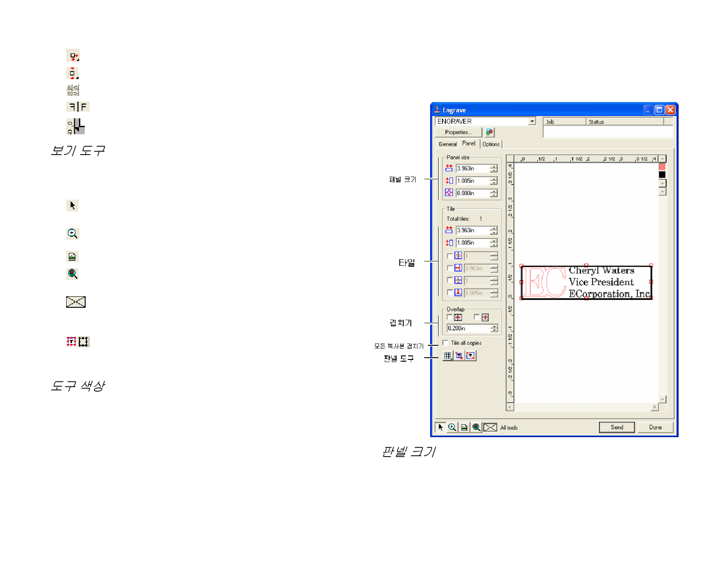The height and width of the screenshot is (563, 728).
Task: Click the Done button
Action: [655, 427]
